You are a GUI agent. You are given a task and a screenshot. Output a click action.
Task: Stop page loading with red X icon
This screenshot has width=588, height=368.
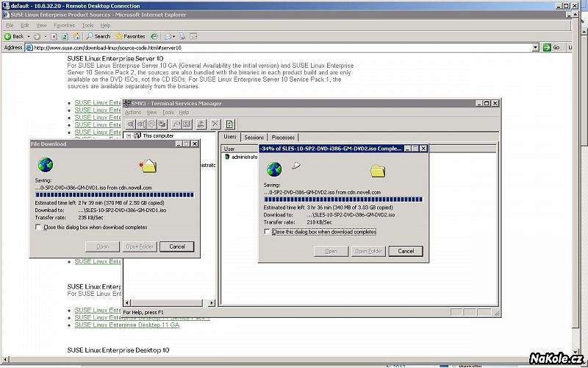(54, 36)
